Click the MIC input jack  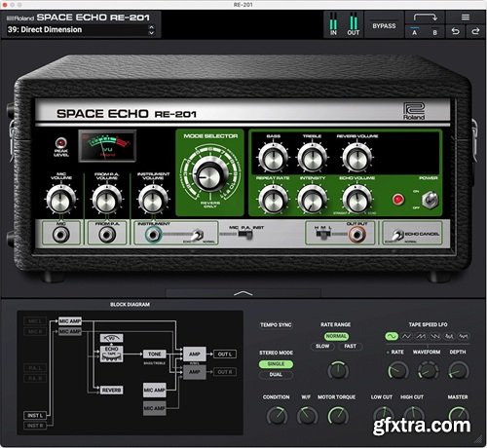coord(60,235)
